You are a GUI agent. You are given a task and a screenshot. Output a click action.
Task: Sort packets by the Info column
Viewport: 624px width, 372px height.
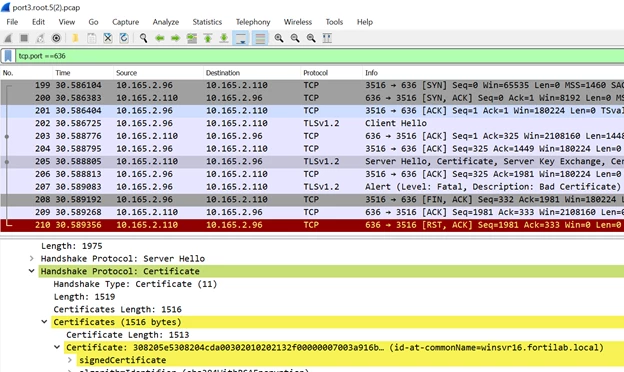(x=493, y=73)
